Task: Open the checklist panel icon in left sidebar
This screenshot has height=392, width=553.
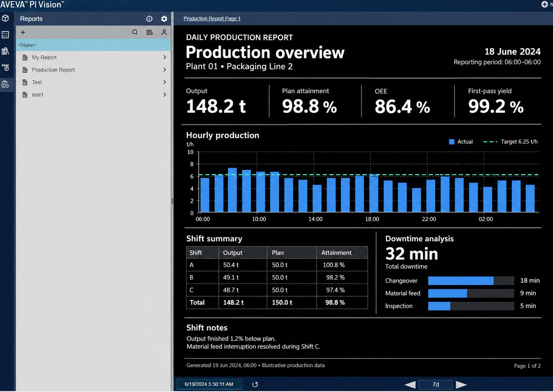Action: point(6,35)
